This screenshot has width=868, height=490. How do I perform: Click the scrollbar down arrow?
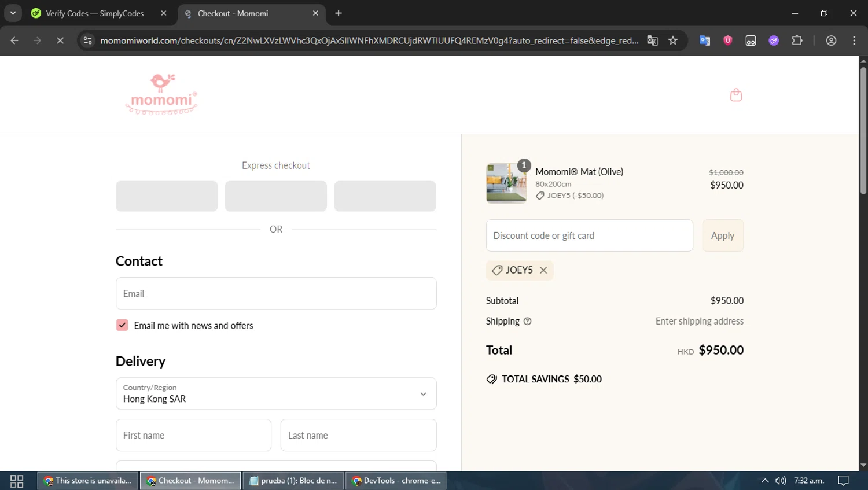pyautogui.click(x=863, y=465)
